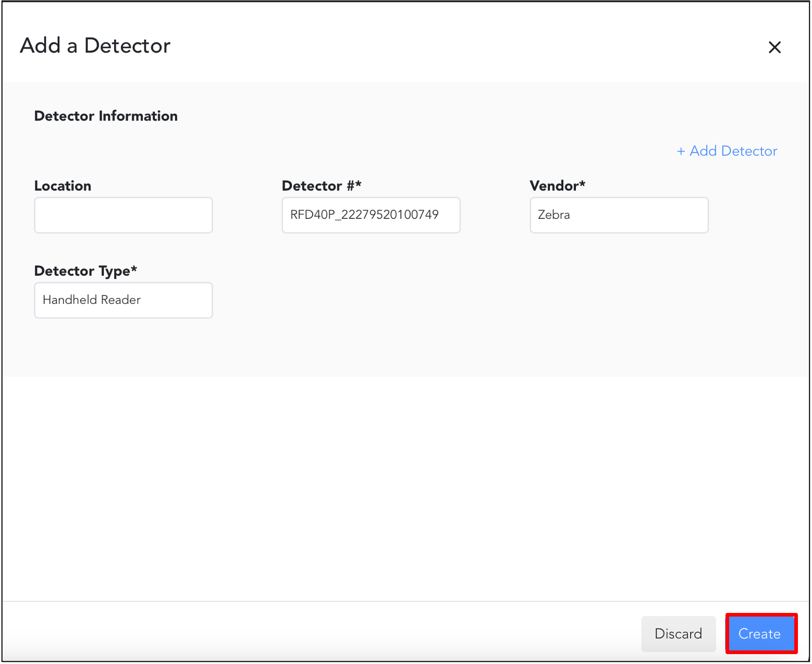The image size is (812, 664).
Task: Click the Detector #* label
Action: pos(322,186)
